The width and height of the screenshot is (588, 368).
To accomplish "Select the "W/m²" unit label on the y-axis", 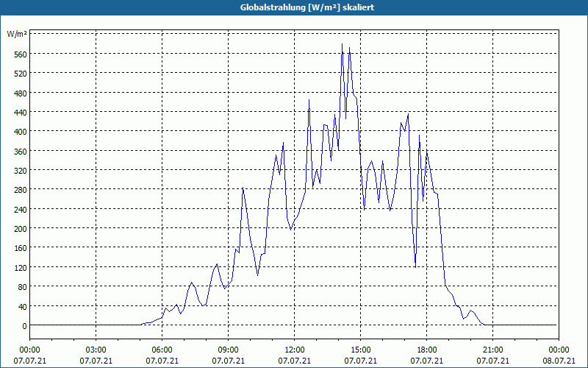I will [x=17, y=34].
